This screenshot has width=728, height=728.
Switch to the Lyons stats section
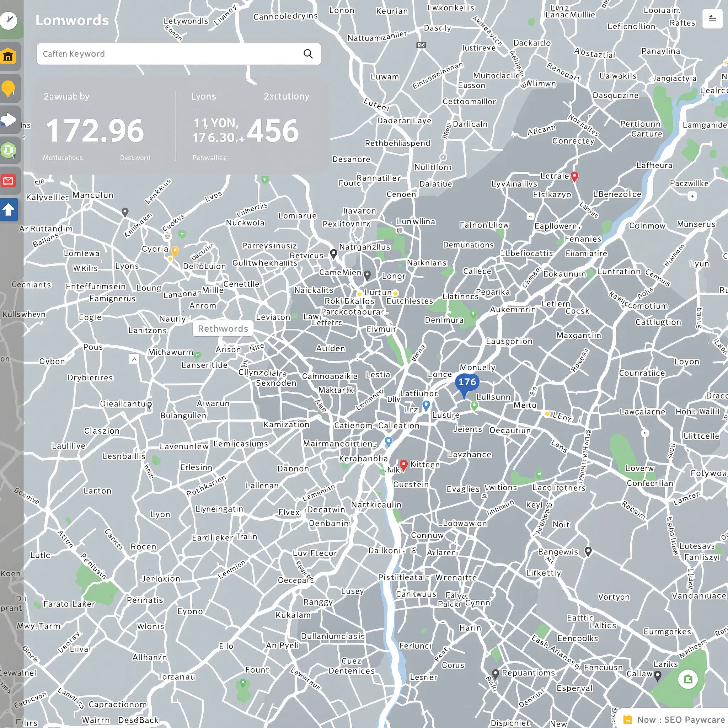203,96
